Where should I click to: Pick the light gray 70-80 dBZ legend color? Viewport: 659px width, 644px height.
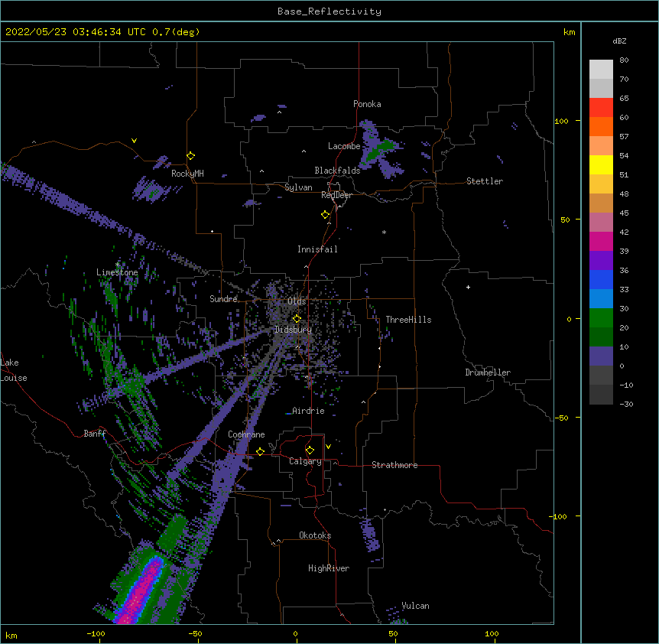pyautogui.click(x=601, y=70)
